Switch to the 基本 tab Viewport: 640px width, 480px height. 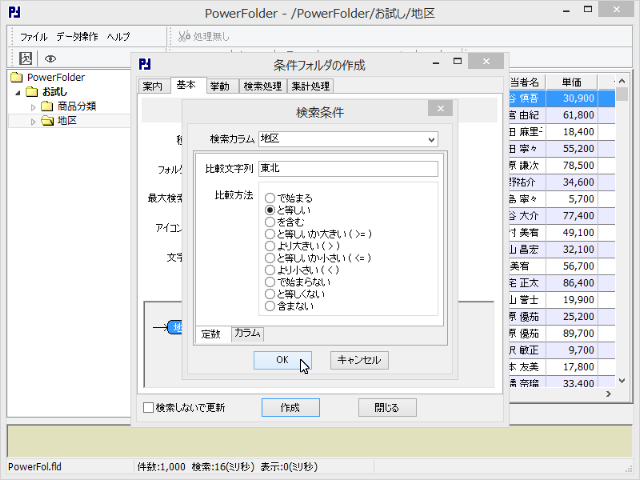point(186,85)
